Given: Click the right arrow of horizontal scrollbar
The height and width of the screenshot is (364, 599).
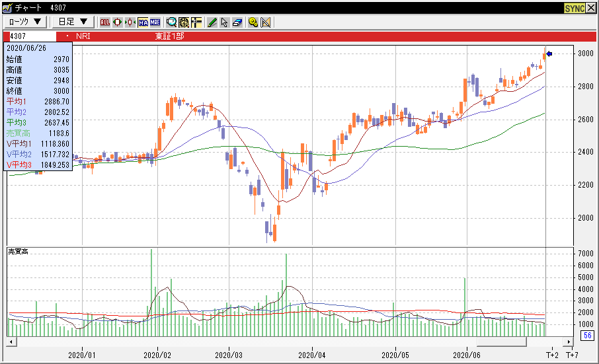Looking at the screenshot, I should [x=567, y=342].
